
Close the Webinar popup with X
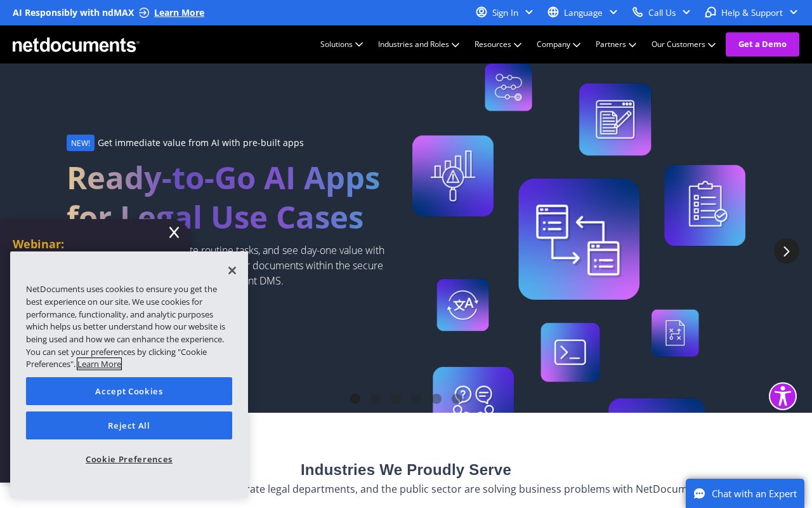(174, 232)
